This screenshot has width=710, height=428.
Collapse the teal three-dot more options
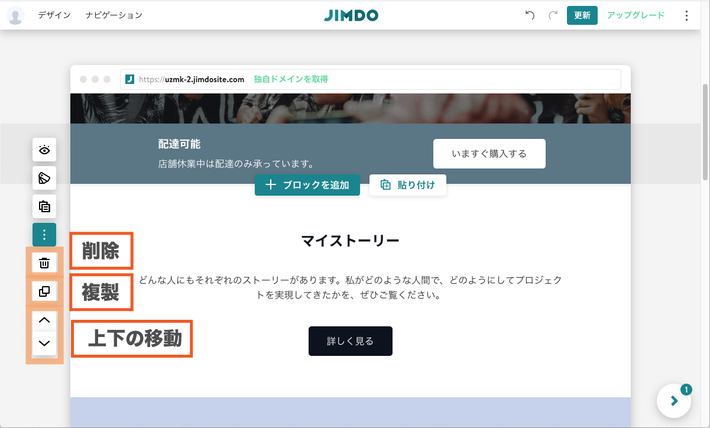coord(44,235)
